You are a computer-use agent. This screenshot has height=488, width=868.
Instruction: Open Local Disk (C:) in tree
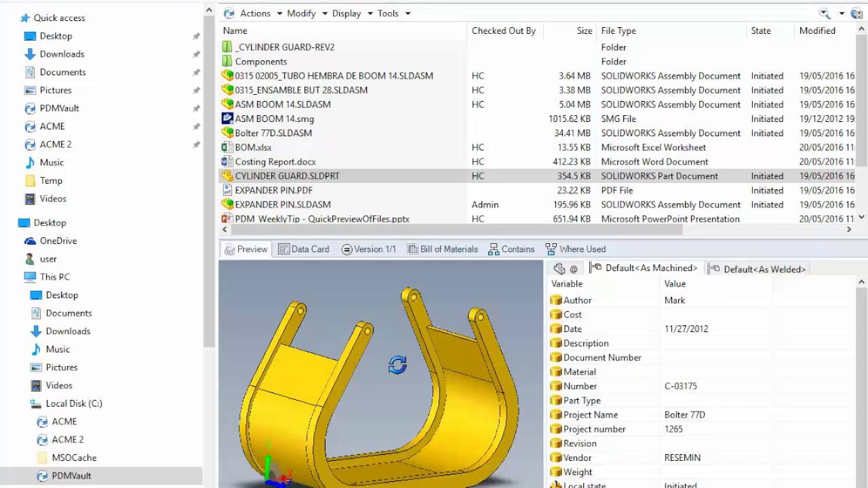66,403
